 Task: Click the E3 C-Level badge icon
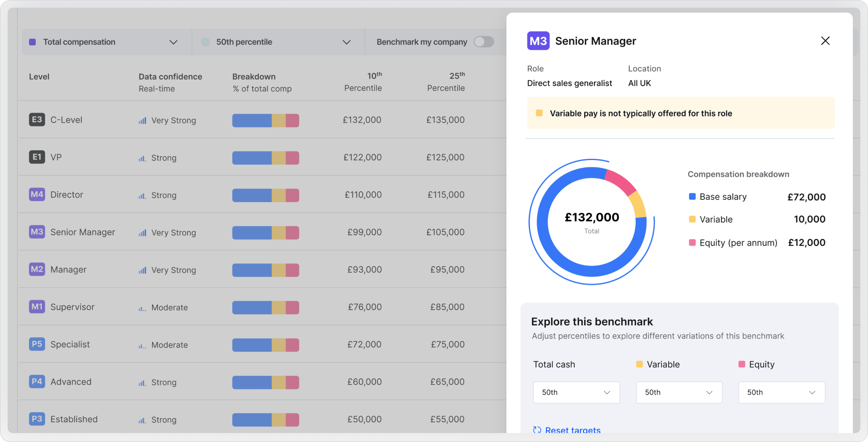(37, 120)
